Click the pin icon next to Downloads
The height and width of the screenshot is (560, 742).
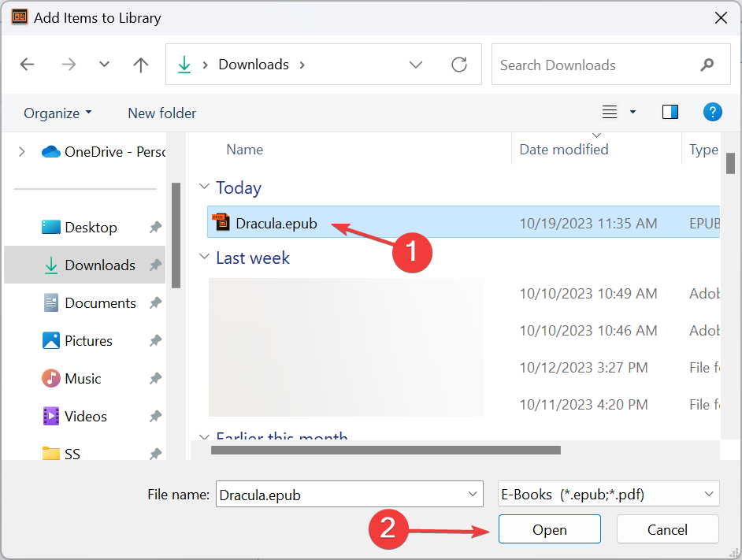point(155,265)
